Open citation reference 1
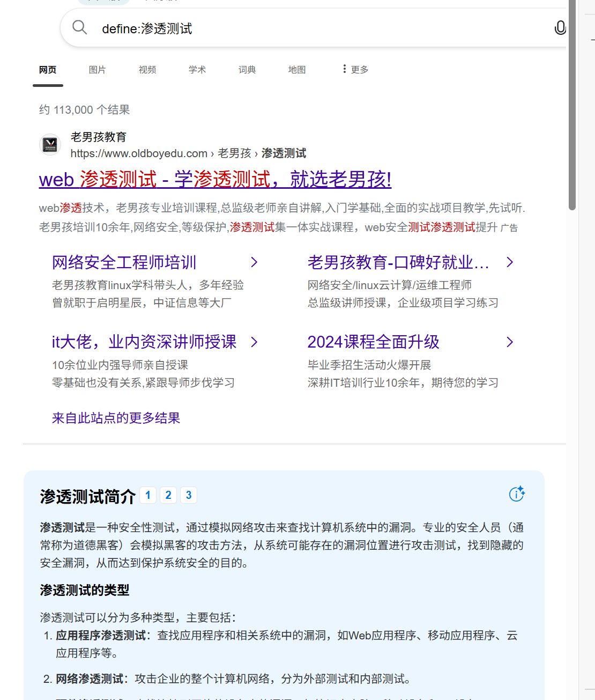Viewport: 595px width, 700px height. (x=148, y=495)
